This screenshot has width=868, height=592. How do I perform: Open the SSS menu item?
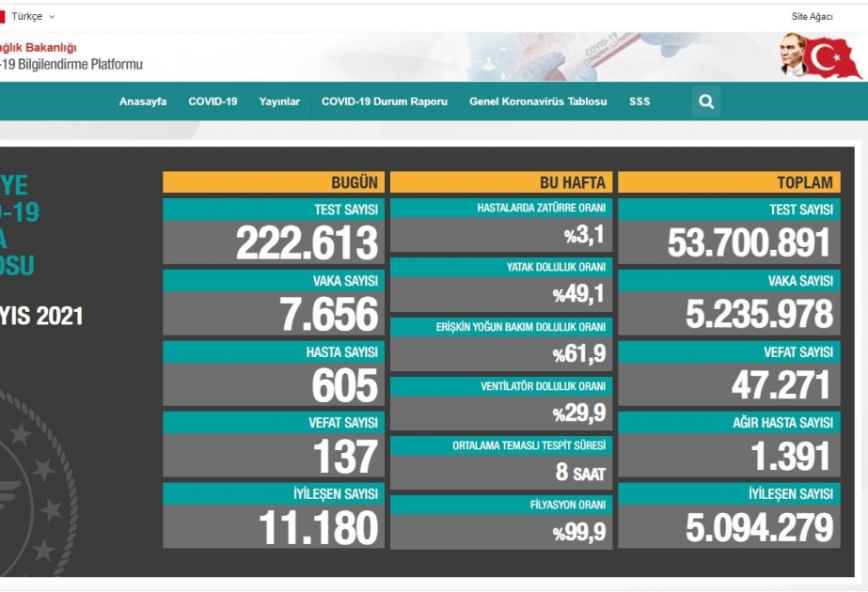[x=639, y=101]
